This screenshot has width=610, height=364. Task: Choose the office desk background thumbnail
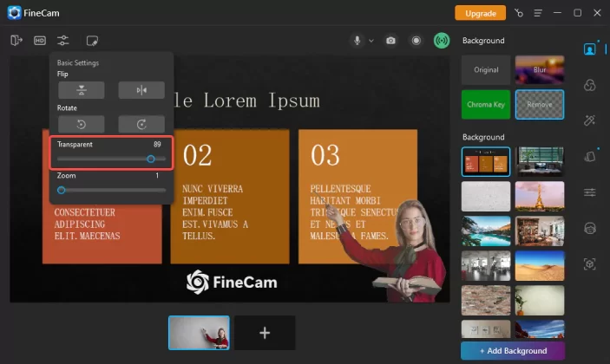pos(540,161)
